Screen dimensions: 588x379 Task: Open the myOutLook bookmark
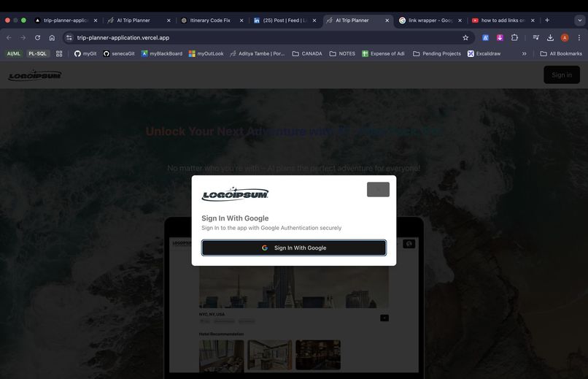click(206, 53)
